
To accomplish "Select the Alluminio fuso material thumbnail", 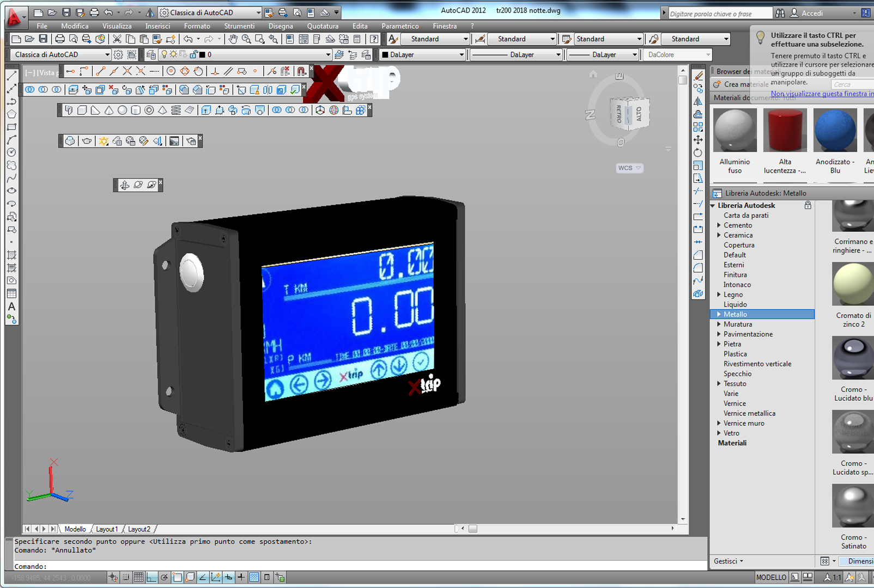I will tap(735, 130).
